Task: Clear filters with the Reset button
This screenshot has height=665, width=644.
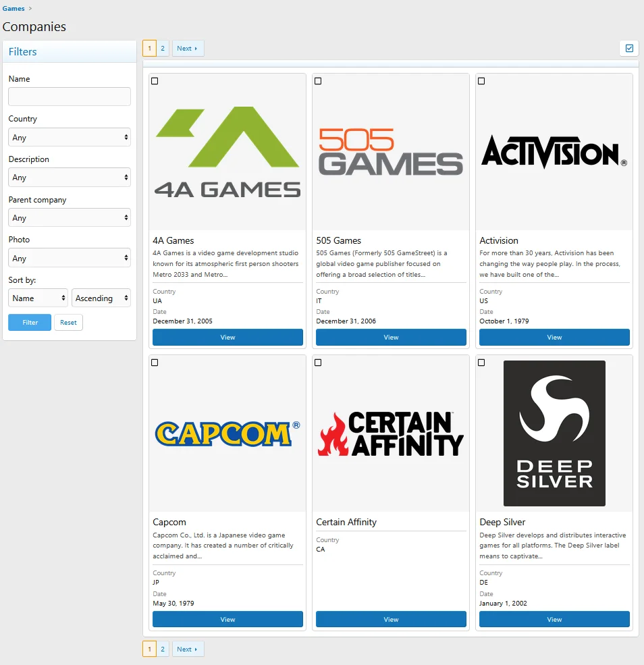Action: [68, 322]
